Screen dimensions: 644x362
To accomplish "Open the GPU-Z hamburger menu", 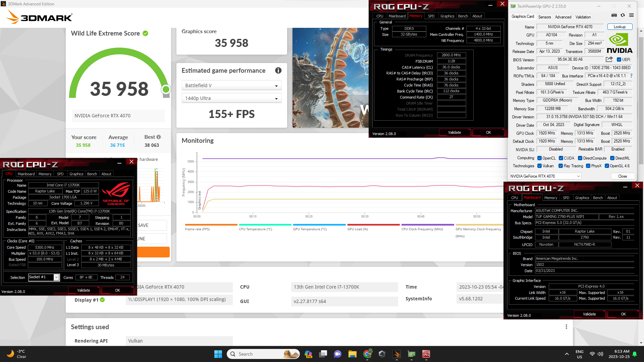I will coord(632,15).
